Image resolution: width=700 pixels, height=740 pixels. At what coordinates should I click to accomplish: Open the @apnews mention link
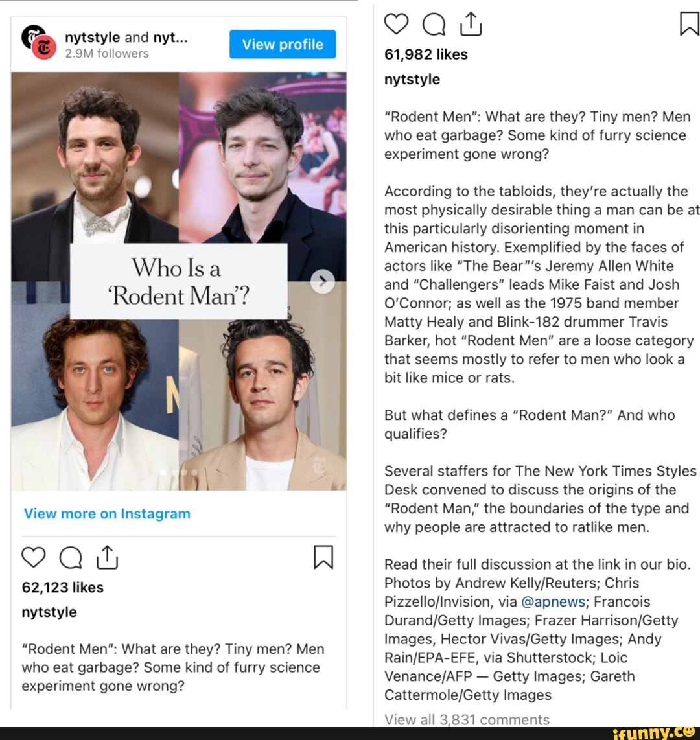[x=554, y=602]
